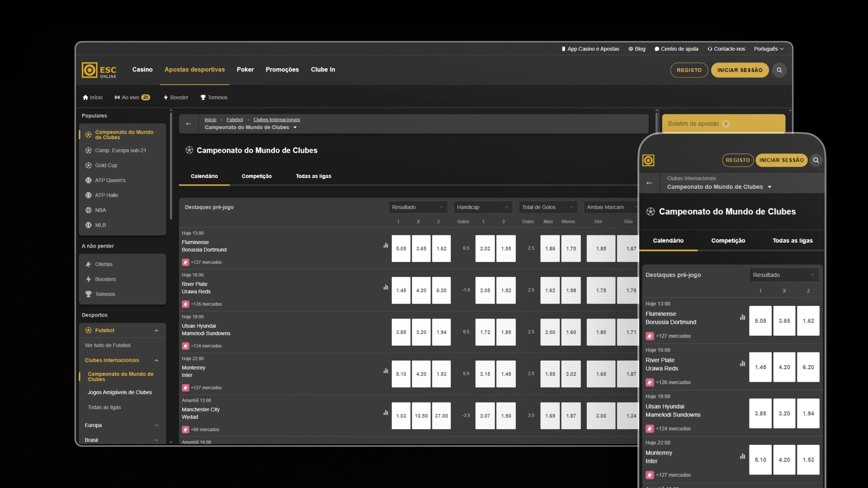Click the Início home icon in sub navigation
Viewport: 868px width, 488px height.
coord(85,98)
